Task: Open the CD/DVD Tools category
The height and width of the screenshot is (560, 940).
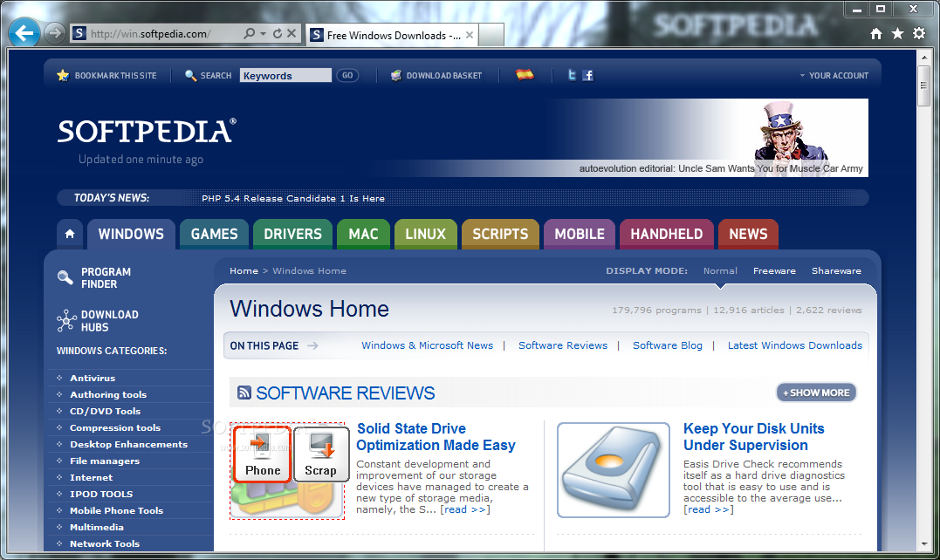Action: (105, 412)
